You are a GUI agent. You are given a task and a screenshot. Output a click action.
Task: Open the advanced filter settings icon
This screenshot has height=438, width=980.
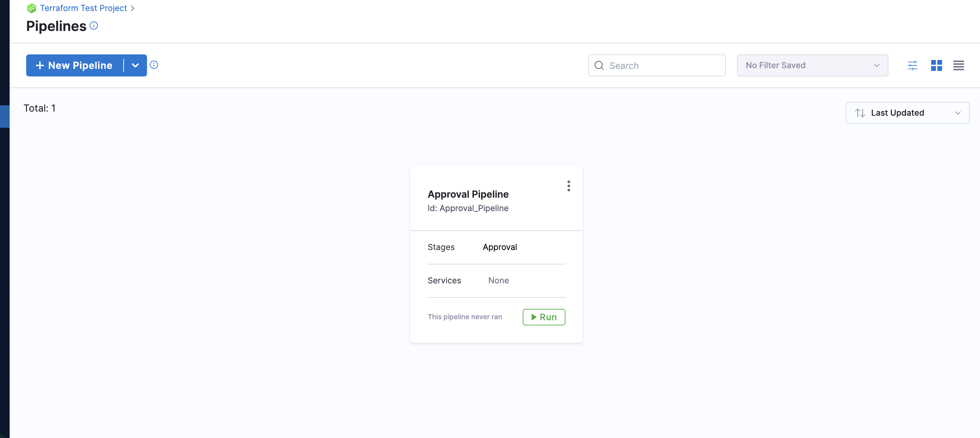tap(912, 65)
